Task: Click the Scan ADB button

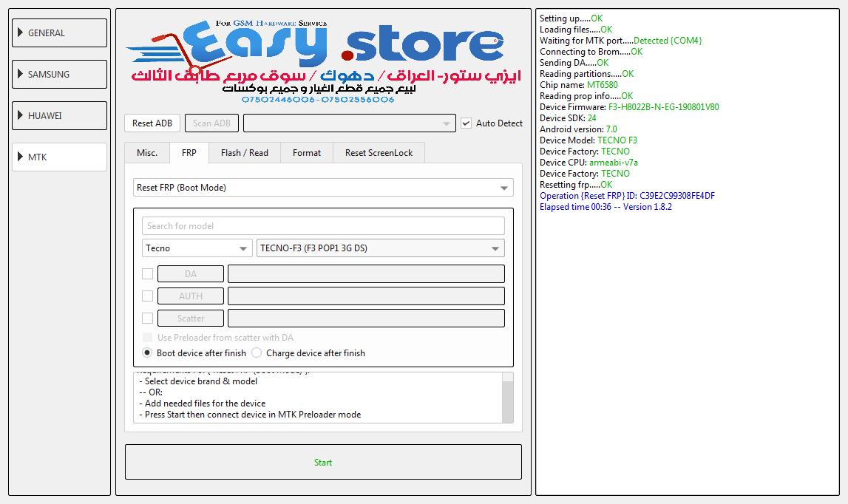Action: (211, 123)
